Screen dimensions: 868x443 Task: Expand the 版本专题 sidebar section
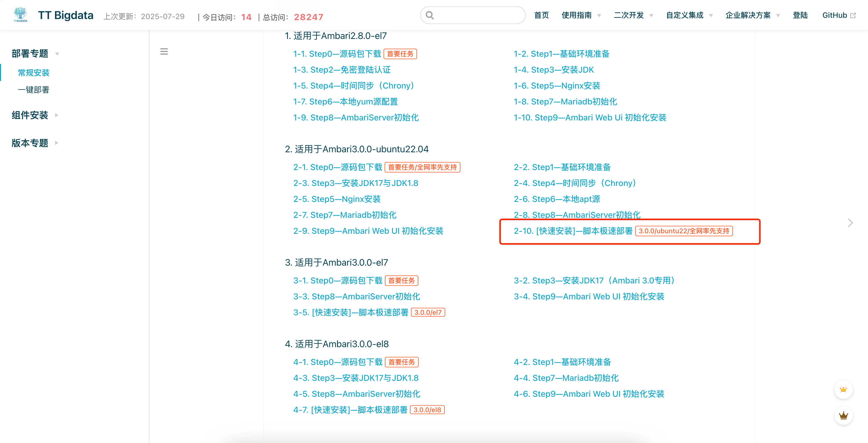pyautogui.click(x=35, y=143)
